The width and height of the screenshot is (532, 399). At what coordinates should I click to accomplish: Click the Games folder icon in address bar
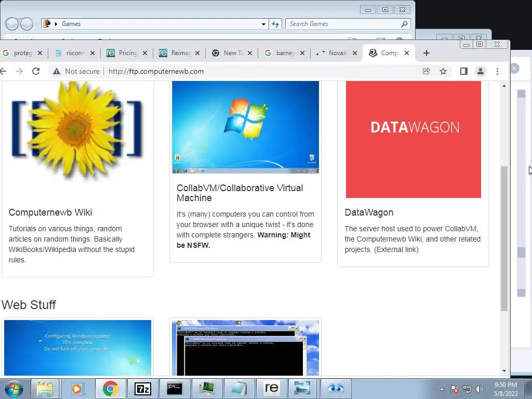(47, 23)
